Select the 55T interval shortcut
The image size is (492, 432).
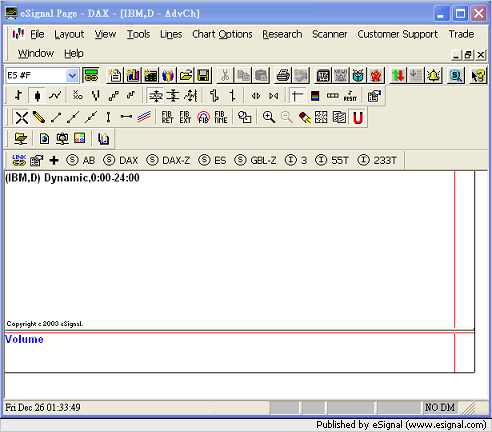point(332,160)
